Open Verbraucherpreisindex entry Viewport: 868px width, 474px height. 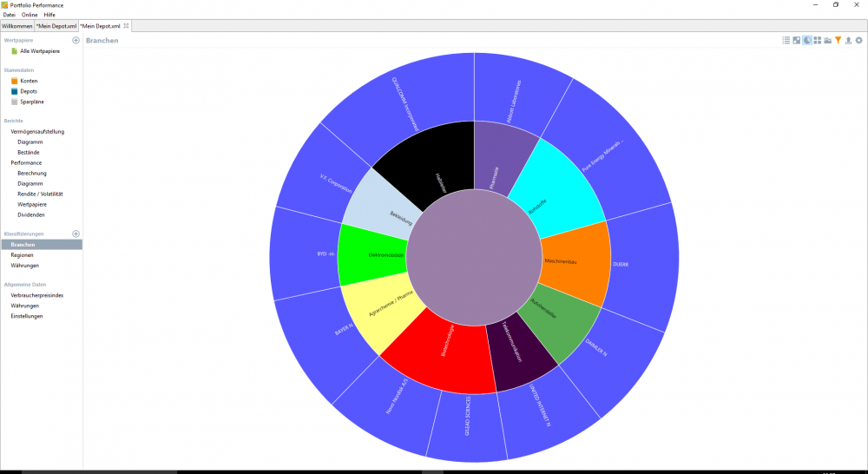coord(37,296)
